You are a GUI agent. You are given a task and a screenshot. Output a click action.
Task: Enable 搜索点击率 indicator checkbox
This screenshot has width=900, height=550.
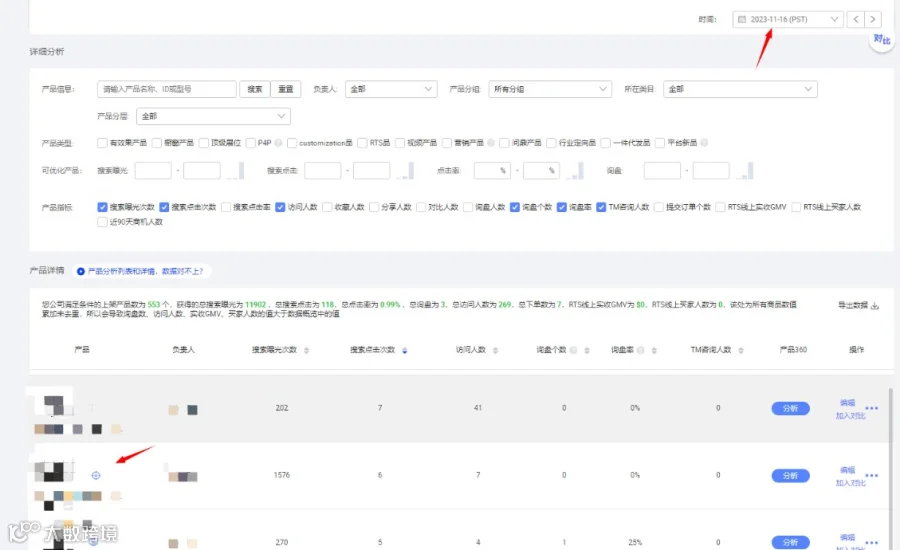click(x=226, y=207)
